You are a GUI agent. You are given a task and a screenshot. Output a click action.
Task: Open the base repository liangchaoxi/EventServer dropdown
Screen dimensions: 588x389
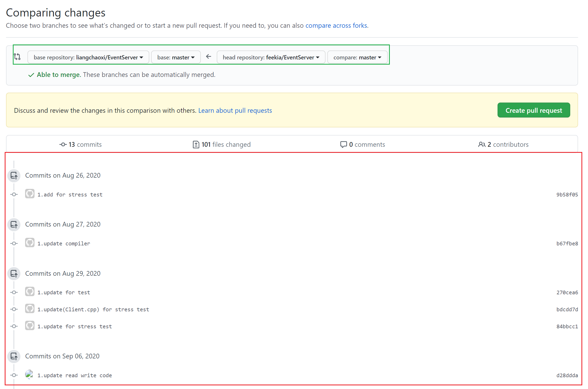(88, 57)
